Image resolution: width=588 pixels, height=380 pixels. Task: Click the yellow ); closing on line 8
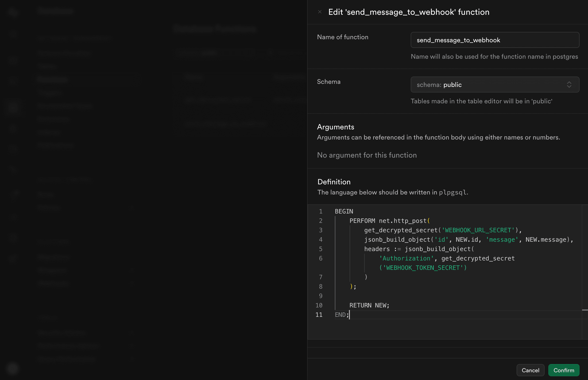[353, 287]
